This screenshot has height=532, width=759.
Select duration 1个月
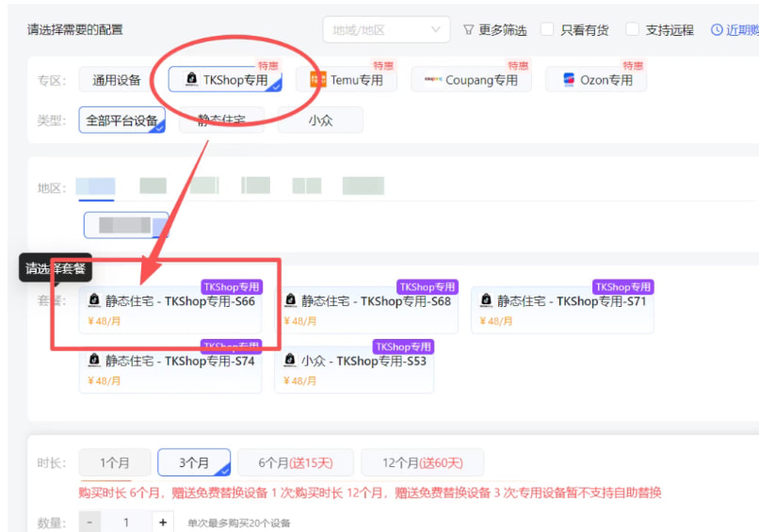115,462
